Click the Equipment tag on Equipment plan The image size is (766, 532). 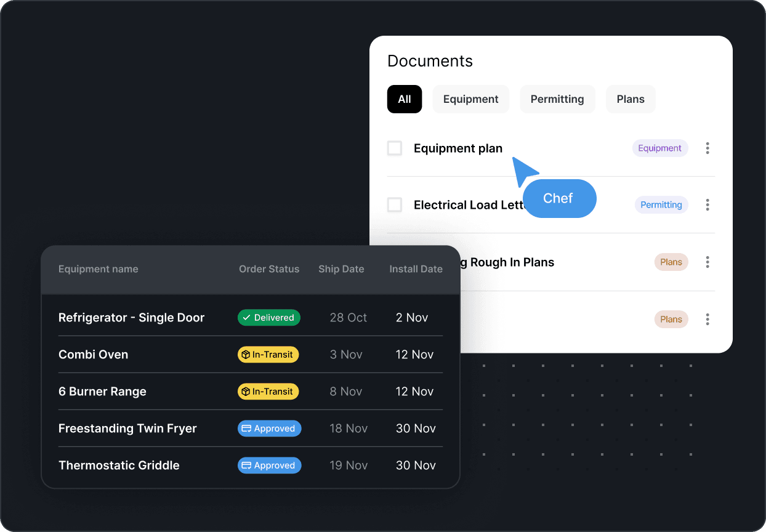click(659, 148)
